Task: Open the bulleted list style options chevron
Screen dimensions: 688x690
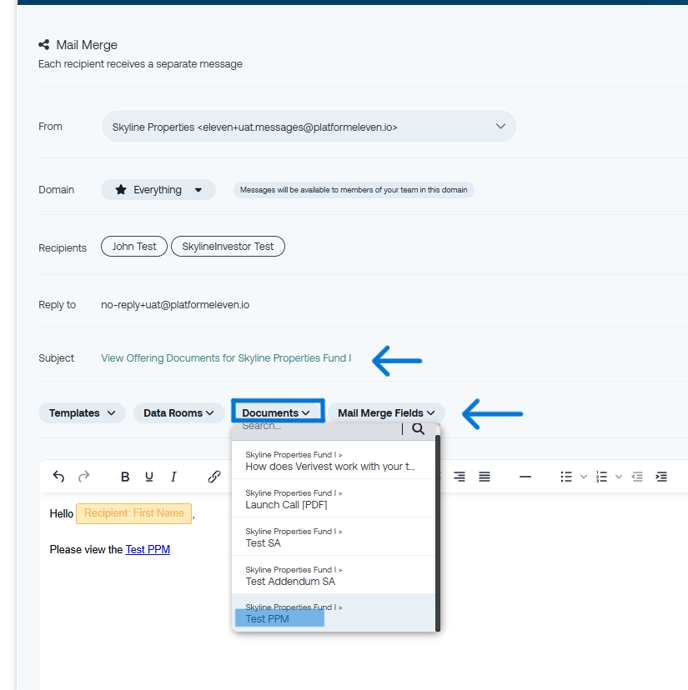Action: [583, 477]
